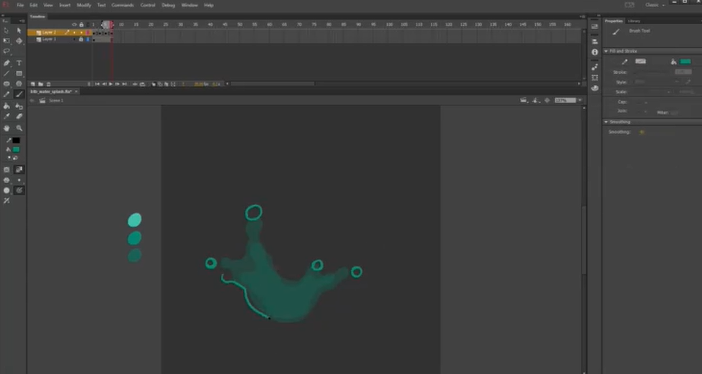Switch to the Library tab

pos(634,21)
